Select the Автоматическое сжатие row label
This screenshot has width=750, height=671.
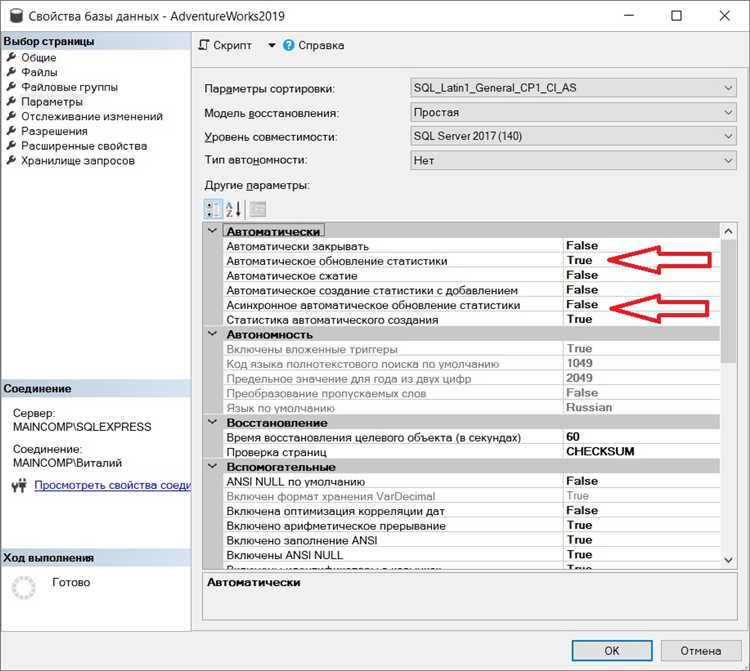pos(292,276)
